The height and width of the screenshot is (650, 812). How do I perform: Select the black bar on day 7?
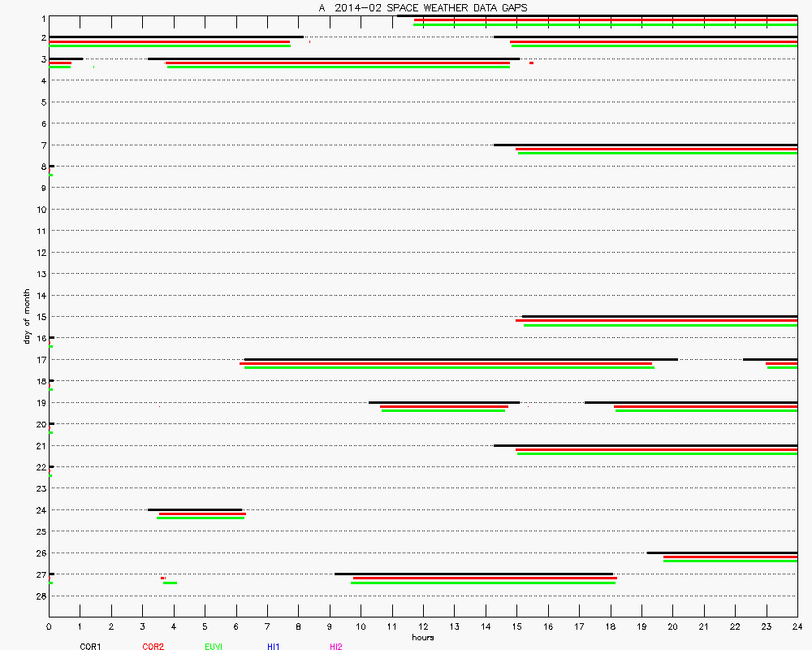[646, 145]
